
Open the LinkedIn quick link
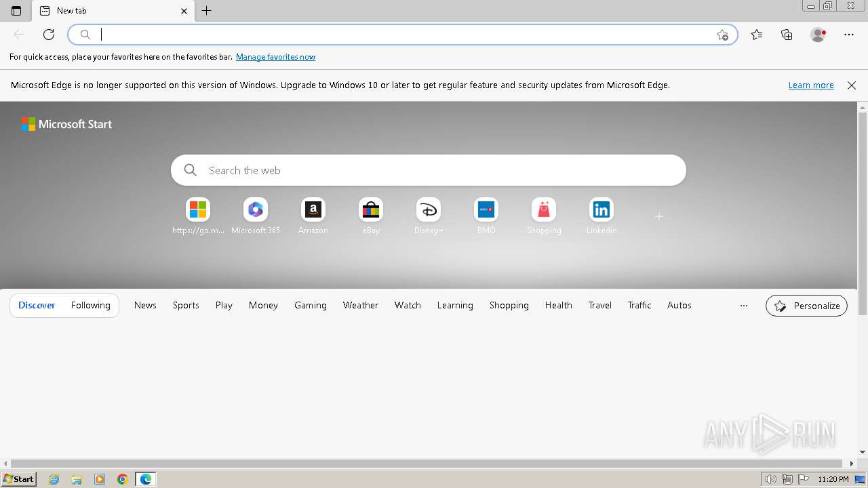point(601,216)
